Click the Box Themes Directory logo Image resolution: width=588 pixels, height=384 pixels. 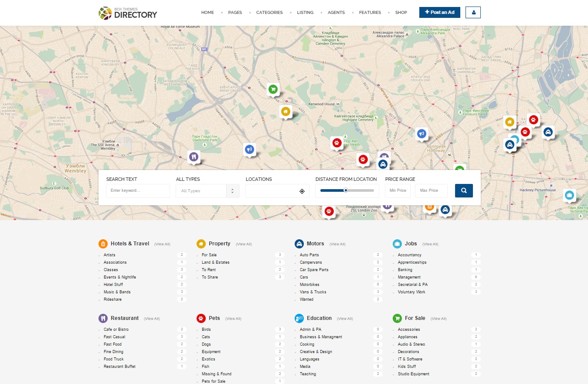point(128,13)
